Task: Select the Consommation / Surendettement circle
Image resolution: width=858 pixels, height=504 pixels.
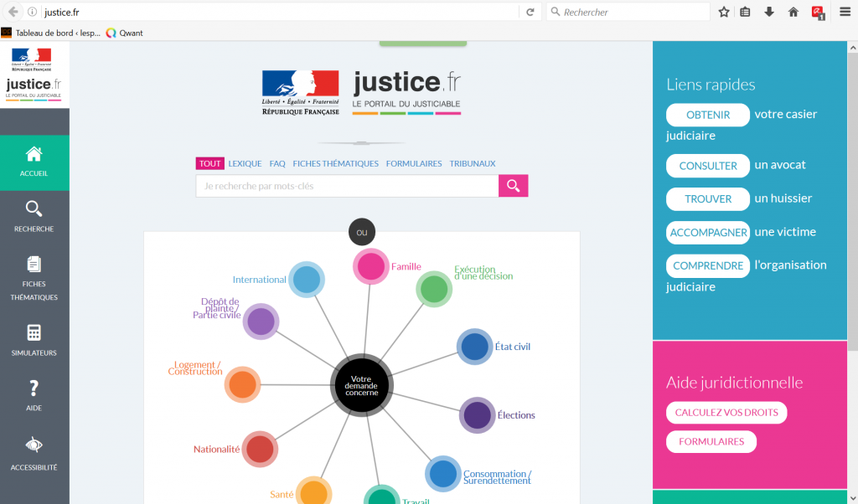Action: (x=442, y=473)
